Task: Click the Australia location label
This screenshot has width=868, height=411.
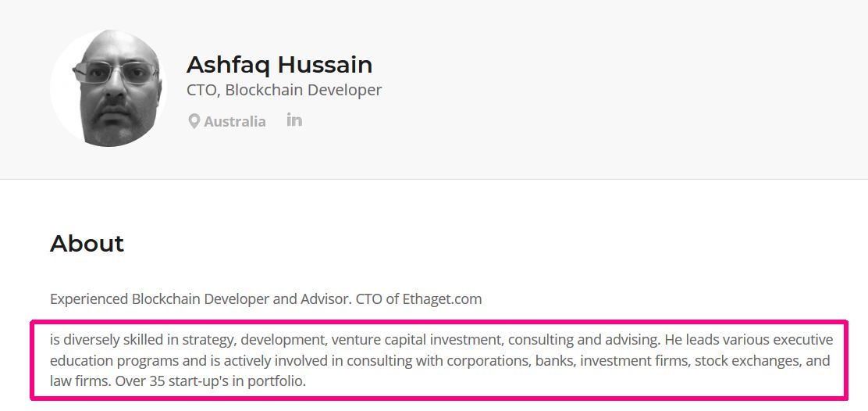Action: 235,121
